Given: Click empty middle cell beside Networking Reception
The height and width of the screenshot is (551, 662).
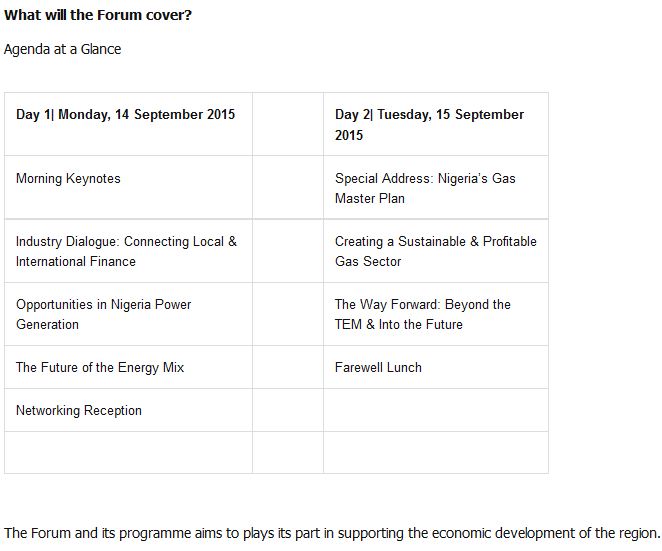Looking at the screenshot, I should click(x=288, y=410).
